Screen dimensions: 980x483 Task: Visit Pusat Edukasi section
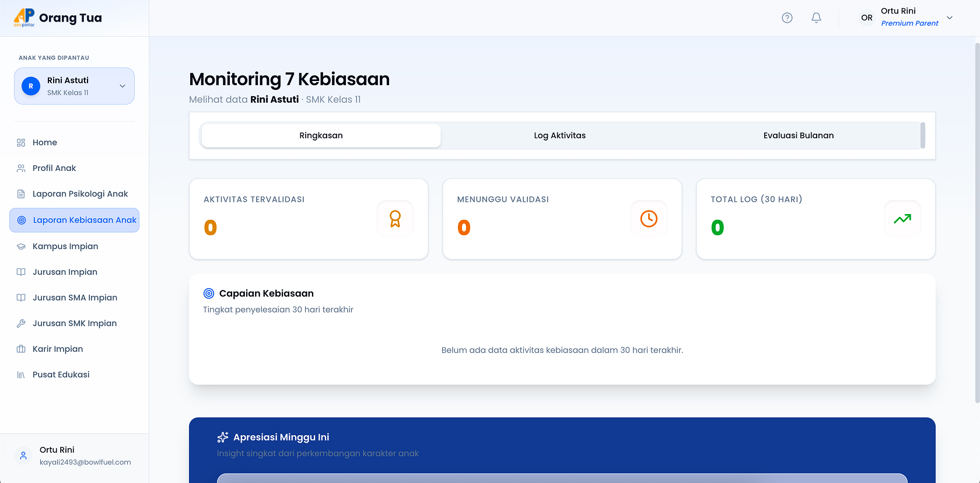coord(75,375)
